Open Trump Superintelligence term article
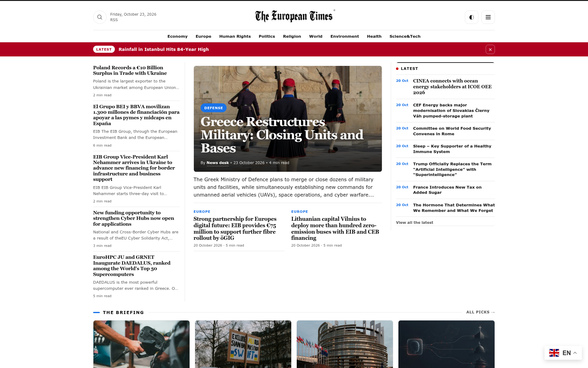 point(452,169)
